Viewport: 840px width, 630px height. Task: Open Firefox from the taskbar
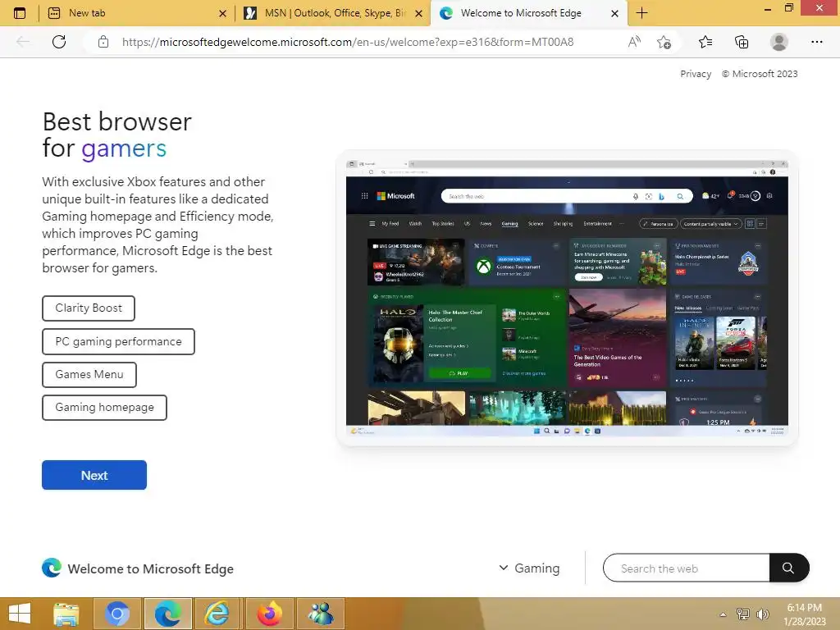(x=269, y=614)
